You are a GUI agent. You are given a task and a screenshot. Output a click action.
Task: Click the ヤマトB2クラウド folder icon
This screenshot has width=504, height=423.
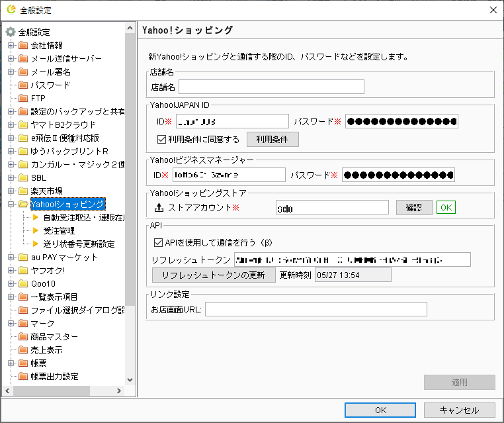pos(23,124)
